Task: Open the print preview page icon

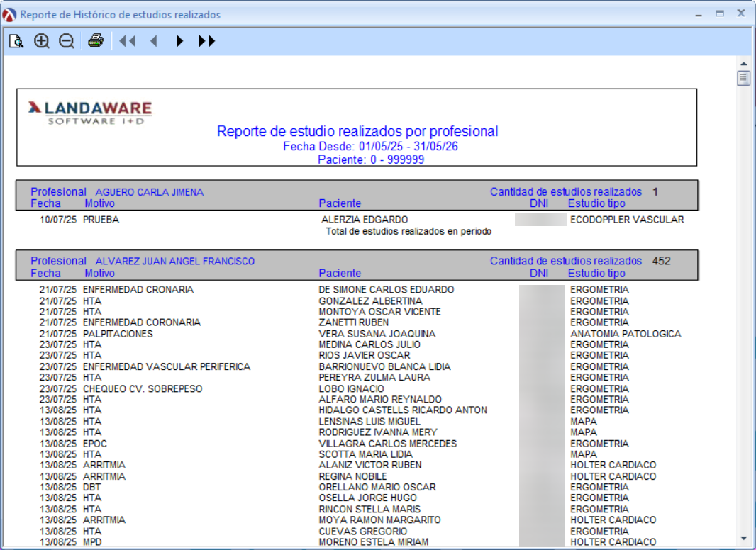Action: tap(16, 41)
